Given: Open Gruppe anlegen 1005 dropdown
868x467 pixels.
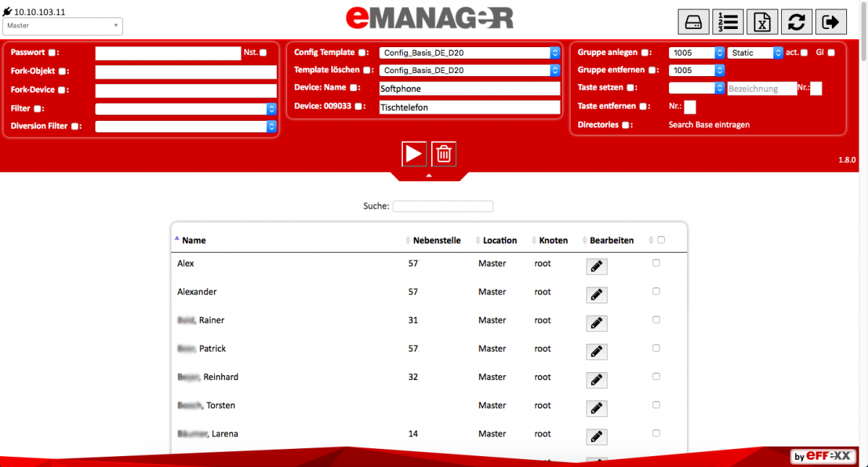Looking at the screenshot, I should pos(697,53).
